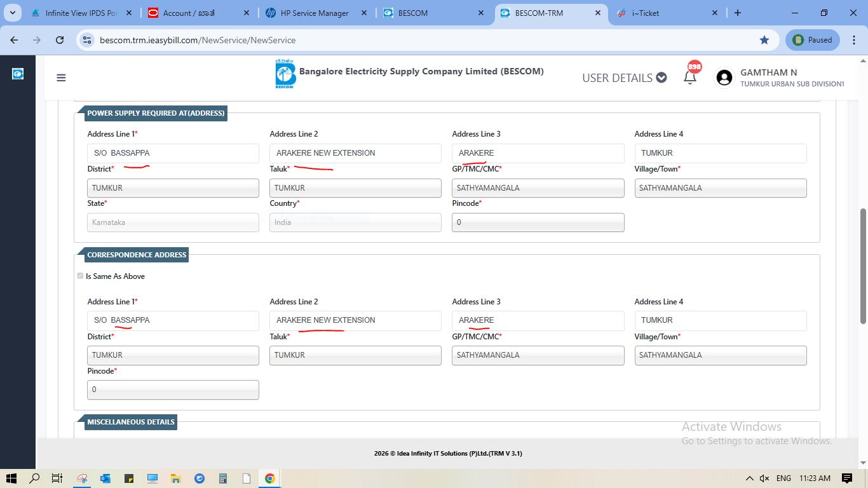Open the calculator in the taskbar
The image size is (868, 488).
pos(223,478)
